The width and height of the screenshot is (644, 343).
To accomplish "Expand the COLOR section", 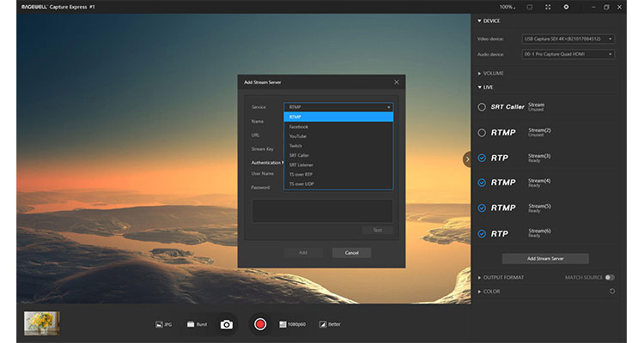I will point(489,292).
